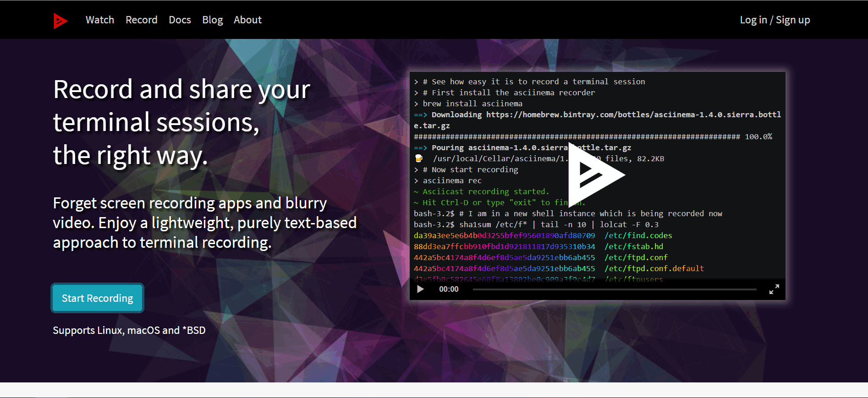The width and height of the screenshot is (868, 398).
Task: Open the Watch page
Action: [x=100, y=20]
